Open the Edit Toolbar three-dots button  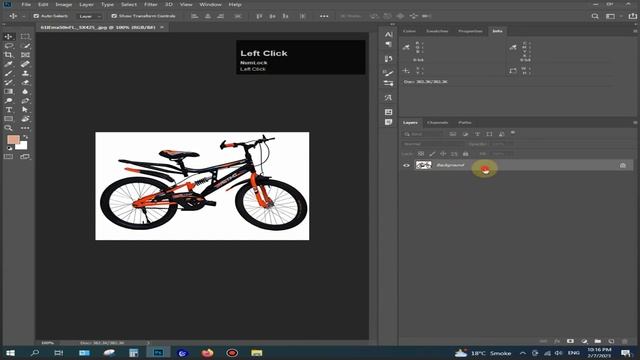(x=25, y=128)
